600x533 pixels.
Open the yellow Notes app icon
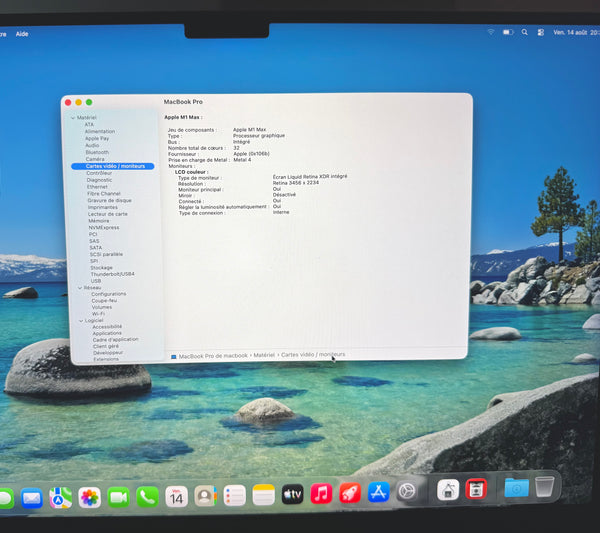point(264,495)
